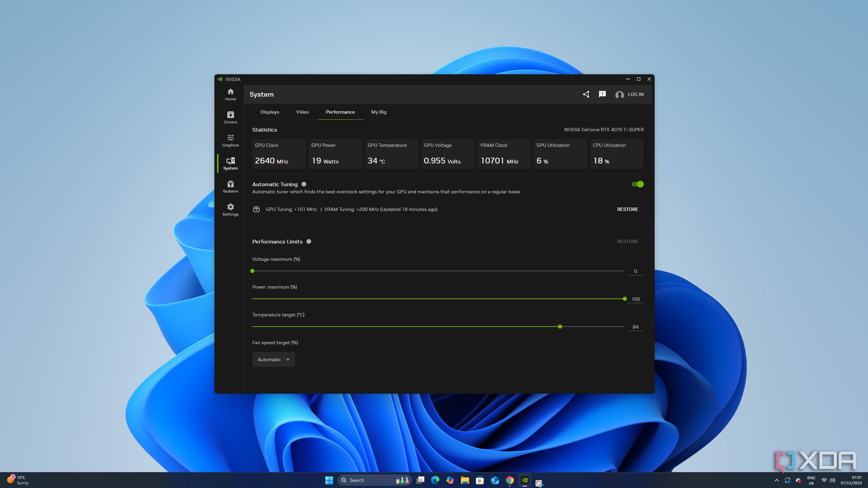Image resolution: width=868 pixels, height=488 pixels.
Task: Switch to the My Rig tab
Action: [379, 112]
